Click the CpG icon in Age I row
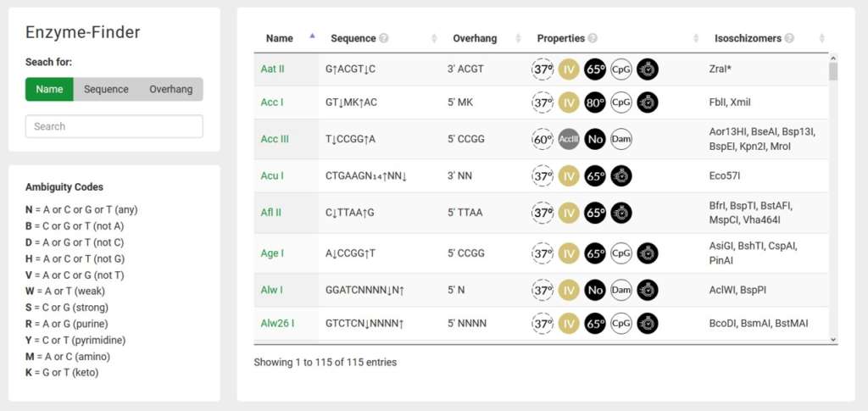 click(x=621, y=253)
